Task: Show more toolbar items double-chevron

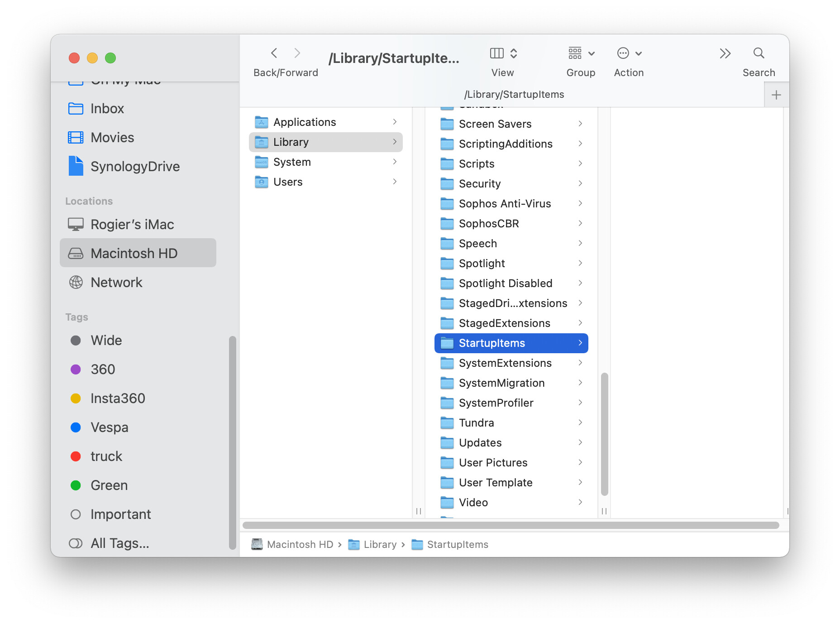Action: pyautogui.click(x=725, y=53)
